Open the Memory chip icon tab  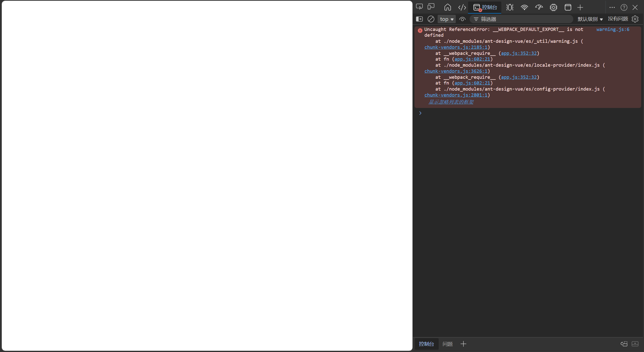point(553,7)
